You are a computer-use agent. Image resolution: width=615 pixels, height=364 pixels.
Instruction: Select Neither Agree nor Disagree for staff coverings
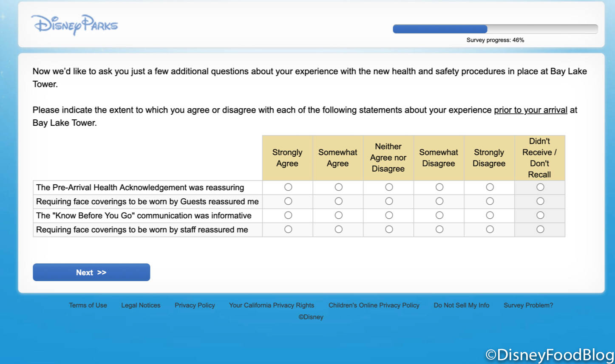[x=389, y=229]
